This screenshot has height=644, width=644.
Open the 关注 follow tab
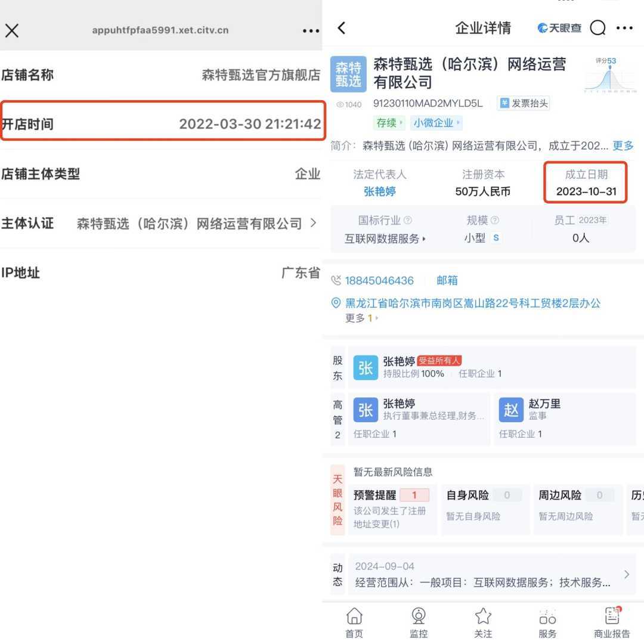click(483, 623)
